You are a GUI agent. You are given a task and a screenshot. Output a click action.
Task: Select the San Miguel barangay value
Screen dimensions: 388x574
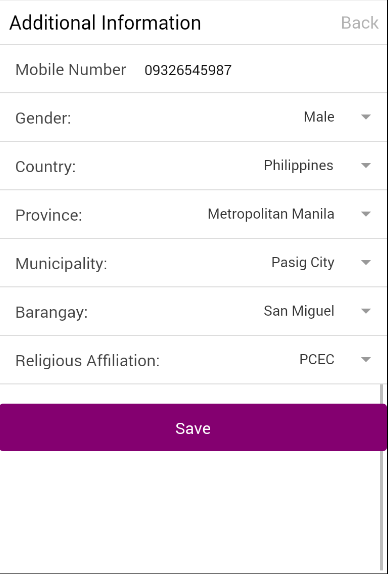point(299,311)
